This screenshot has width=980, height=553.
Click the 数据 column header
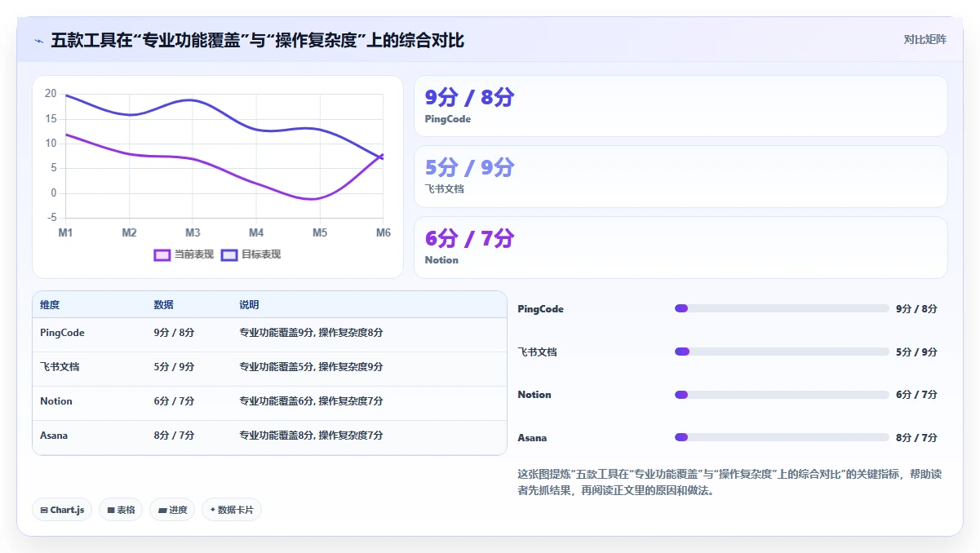(163, 305)
